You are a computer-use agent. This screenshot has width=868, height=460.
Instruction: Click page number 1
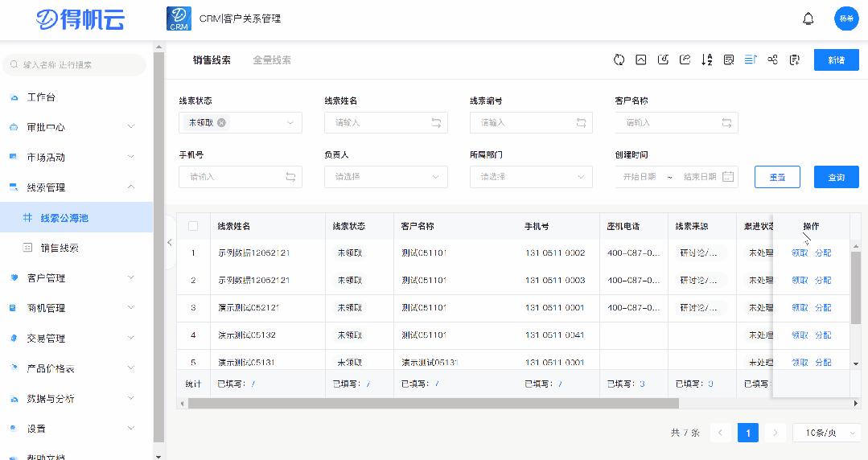pyautogui.click(x=748, y=433)
